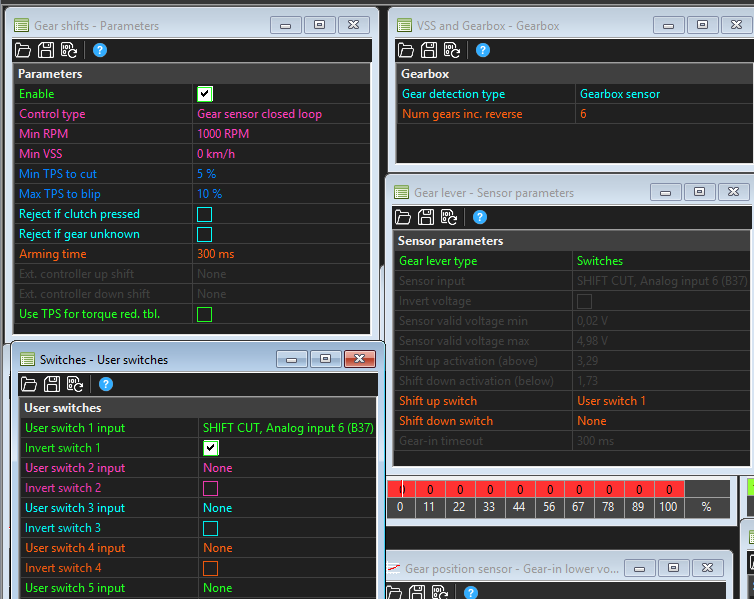Screen dimensions: 754x599
Task: Save icon in Gear position sensor window
Action: click(x=417, y=592)
